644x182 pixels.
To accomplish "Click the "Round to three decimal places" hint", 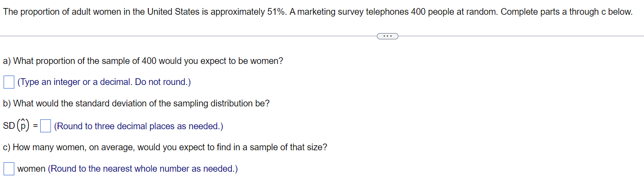I will pos(138,127).
